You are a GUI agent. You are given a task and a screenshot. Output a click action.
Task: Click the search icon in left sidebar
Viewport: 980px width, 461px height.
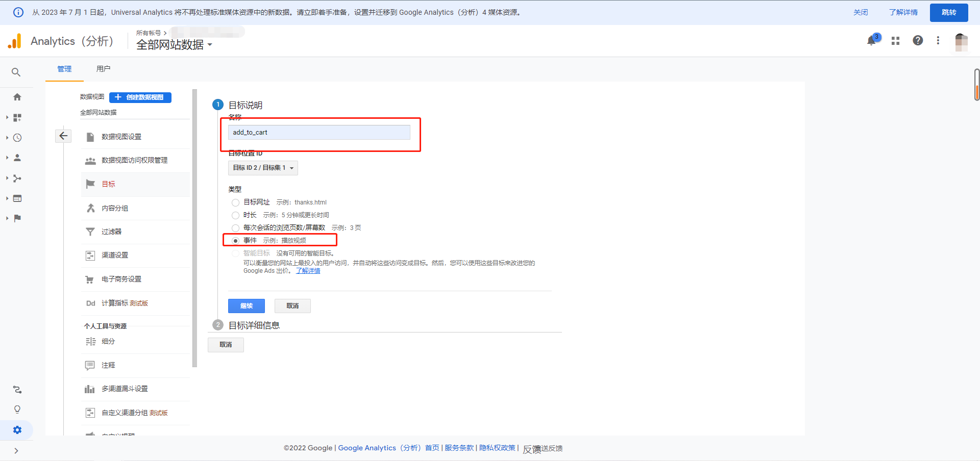(x=16, y=72)
